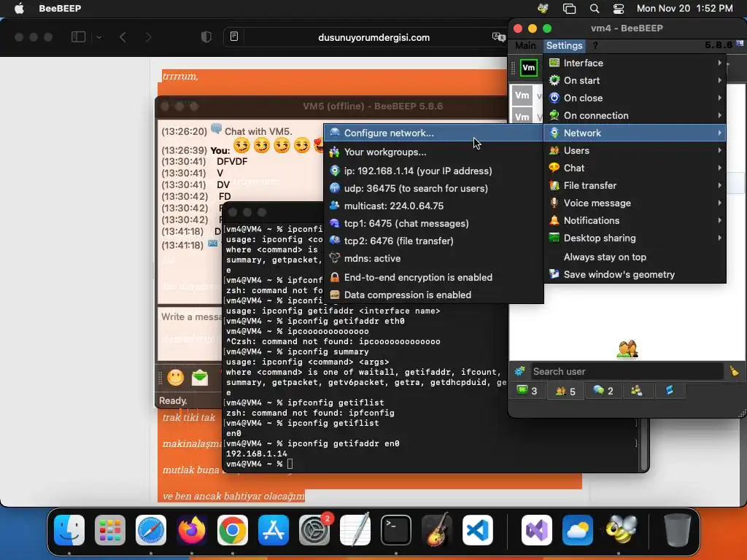Click the green envelope icon in VM5 chat
Image resolution: width=747 pixels, height=560 pixels.
click(x=200, y=378)
